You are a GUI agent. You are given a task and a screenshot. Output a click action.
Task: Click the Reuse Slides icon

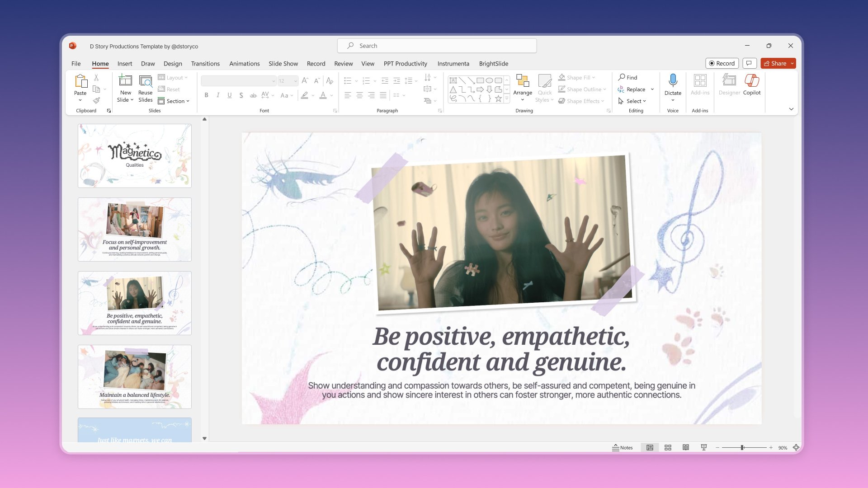(x=145, y=81)
